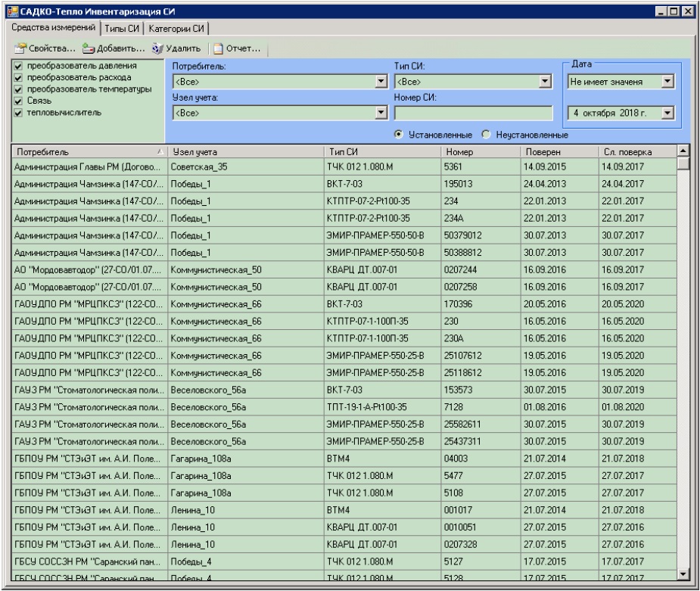Click the application icon in the title bar
700x591 pixels.
tap(13, 11)
